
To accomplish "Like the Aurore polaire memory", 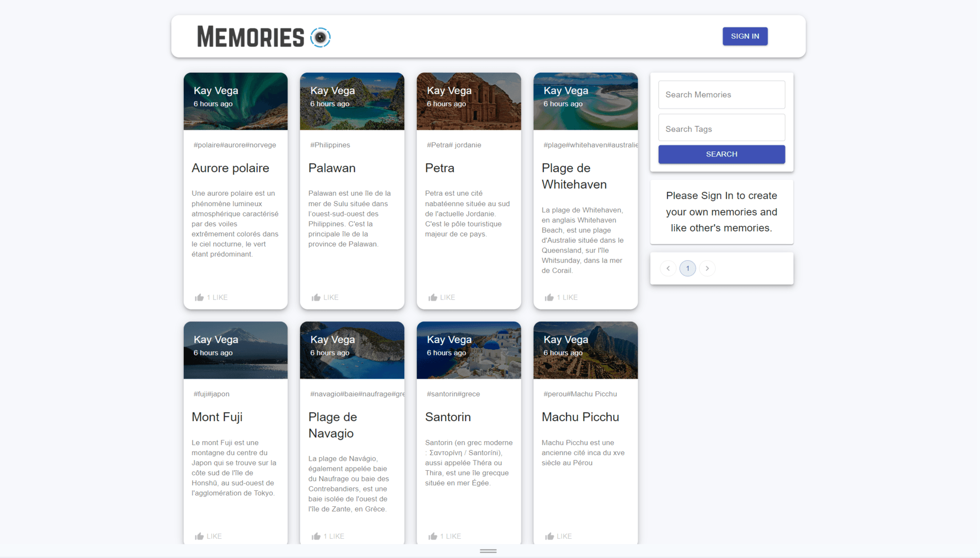I will point(211,297).
